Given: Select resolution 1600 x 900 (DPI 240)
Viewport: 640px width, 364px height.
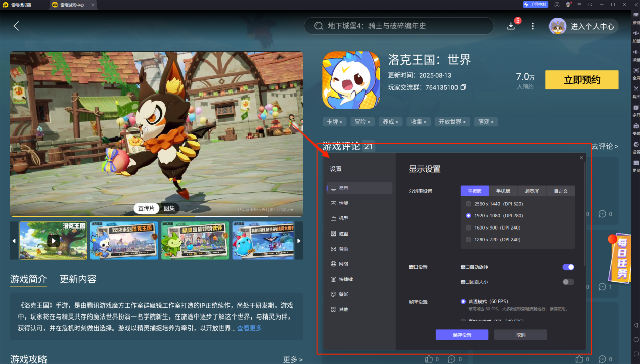Looking at the screenshot, I should tap(468, 227).
